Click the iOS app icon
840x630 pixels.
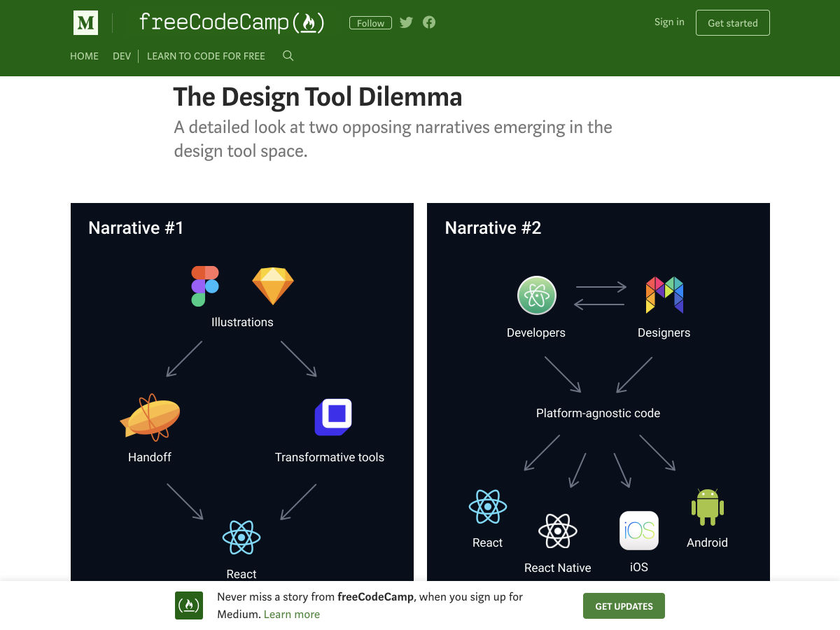coord(638,531)
